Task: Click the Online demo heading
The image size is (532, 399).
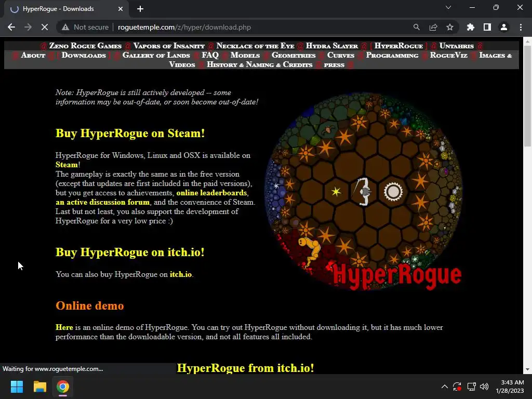Action: point(89,305)
